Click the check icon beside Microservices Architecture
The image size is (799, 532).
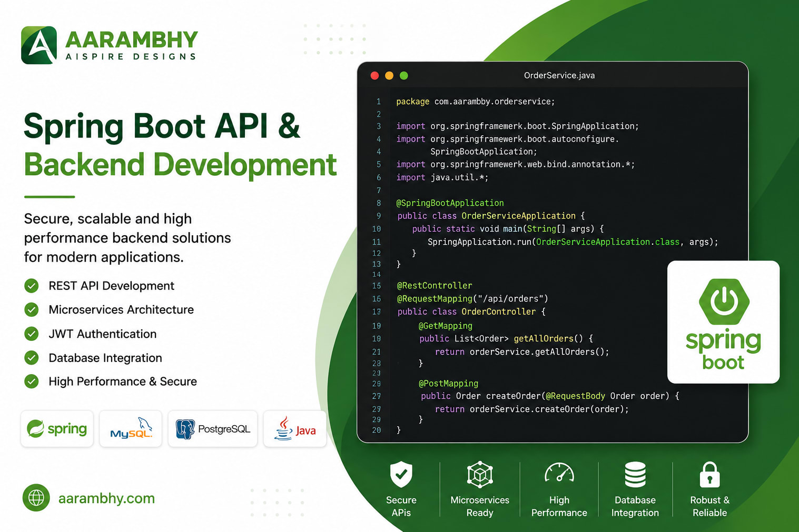click(32, 309)
